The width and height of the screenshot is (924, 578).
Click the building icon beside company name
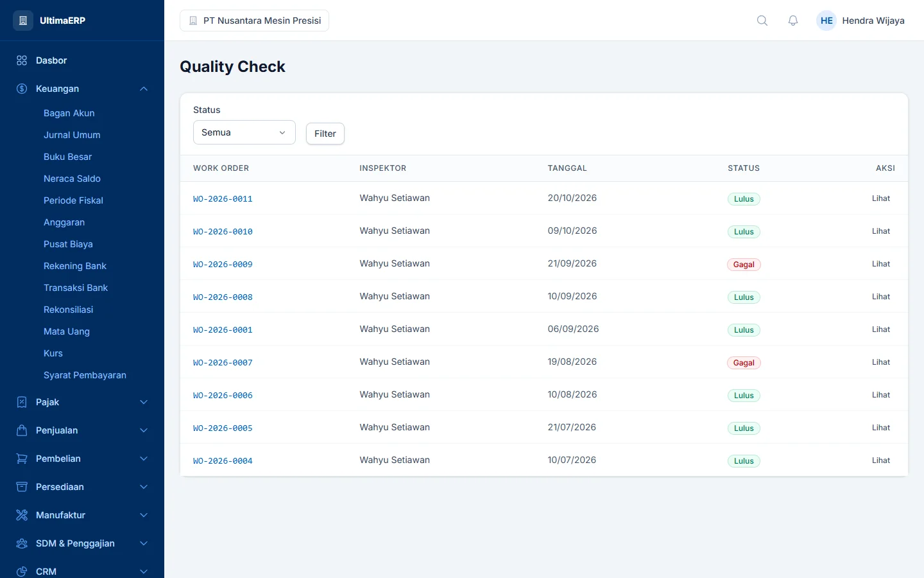(x=193, y=21)
